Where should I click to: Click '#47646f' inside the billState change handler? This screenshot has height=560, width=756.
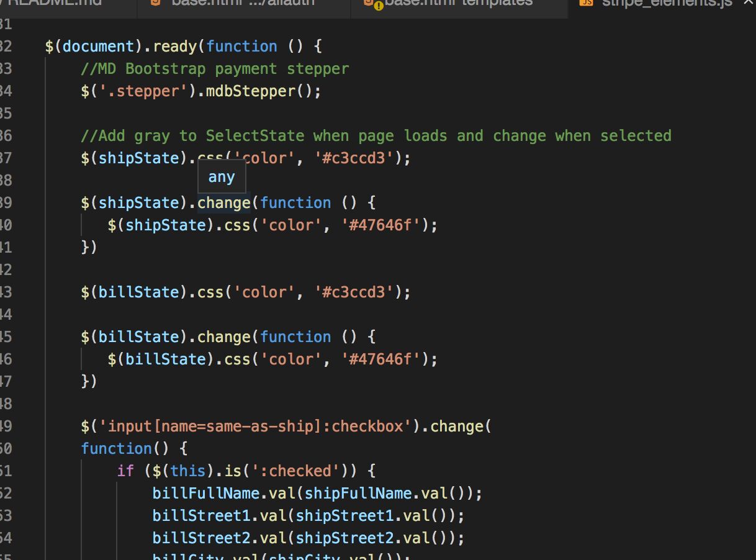(381, 359)
